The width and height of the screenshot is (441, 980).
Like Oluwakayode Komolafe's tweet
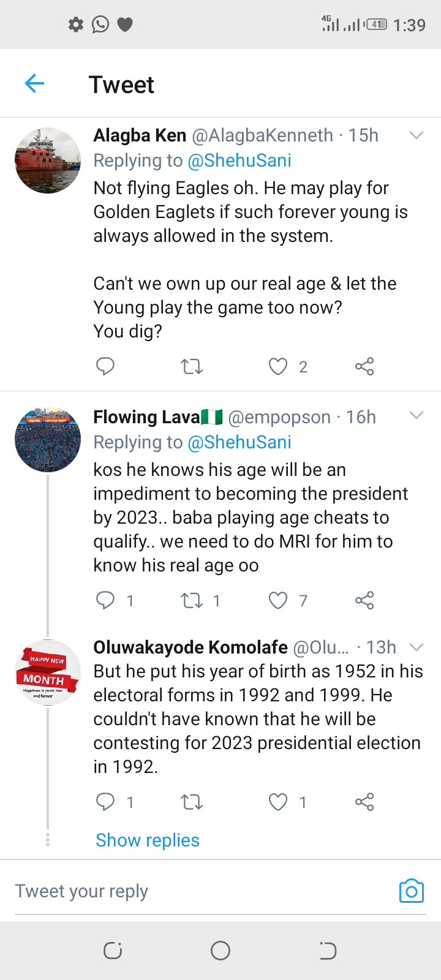(x=278, y=802)
